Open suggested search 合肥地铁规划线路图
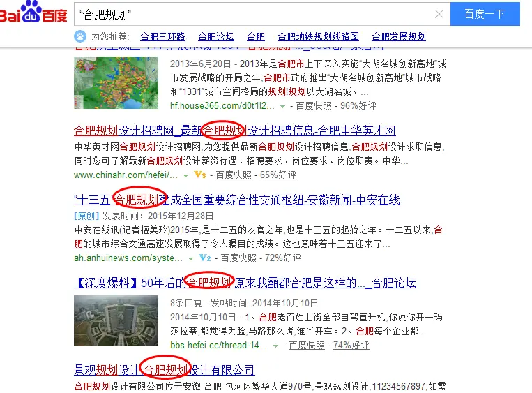 coord(318,37)
